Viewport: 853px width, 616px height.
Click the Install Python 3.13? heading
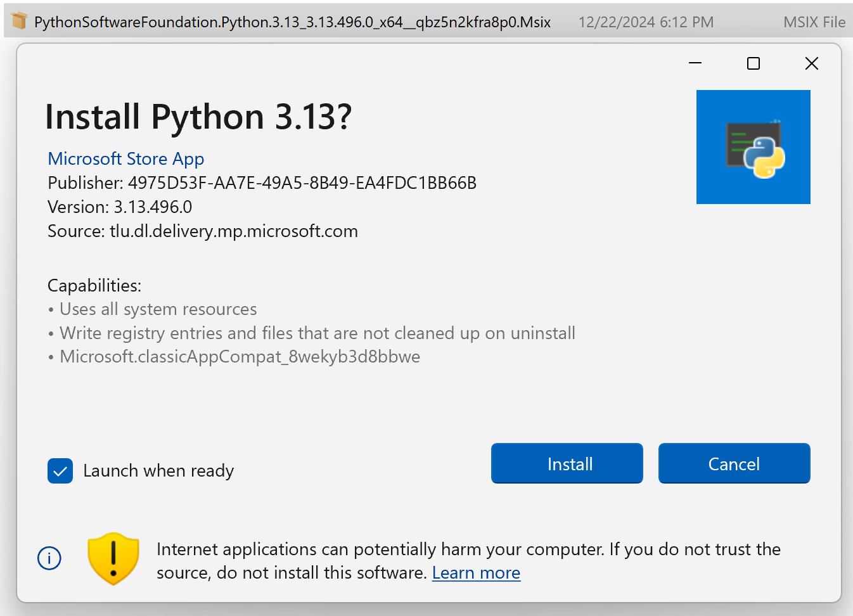pyautogui.click(x=198, y=117)
